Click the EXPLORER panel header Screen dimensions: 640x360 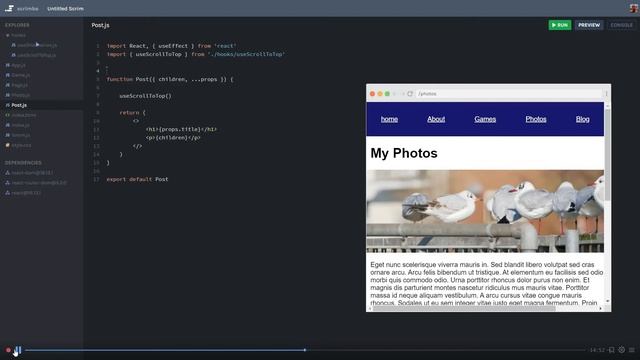pos(17,25)
